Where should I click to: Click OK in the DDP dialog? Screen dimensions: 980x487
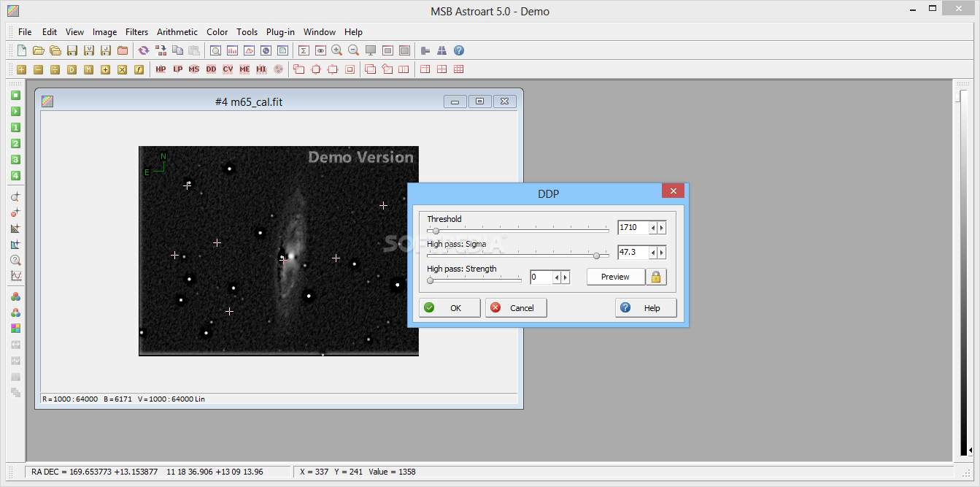pos(450,308)
